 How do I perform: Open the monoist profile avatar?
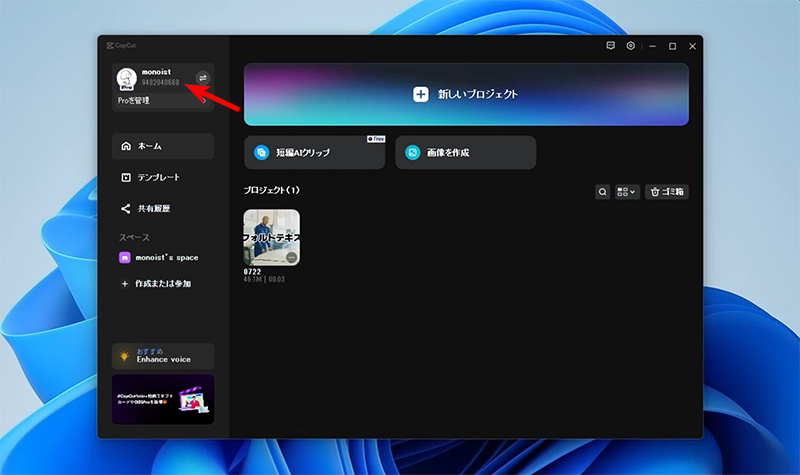127,79
